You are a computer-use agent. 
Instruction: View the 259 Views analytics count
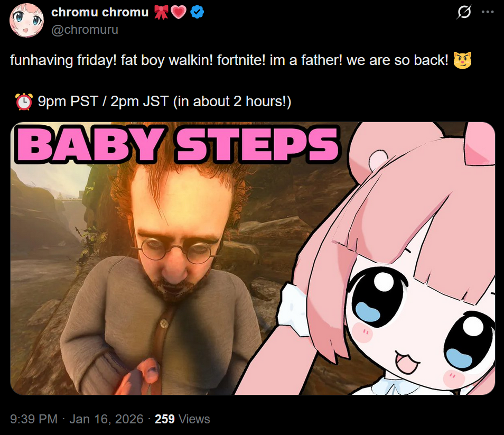(x=182, y=419)
